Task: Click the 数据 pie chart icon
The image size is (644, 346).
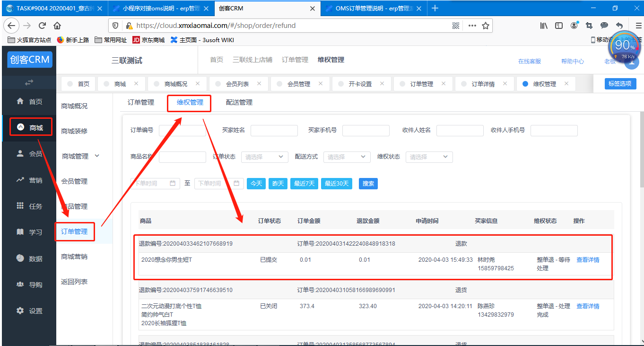Action: coord(20,258)
